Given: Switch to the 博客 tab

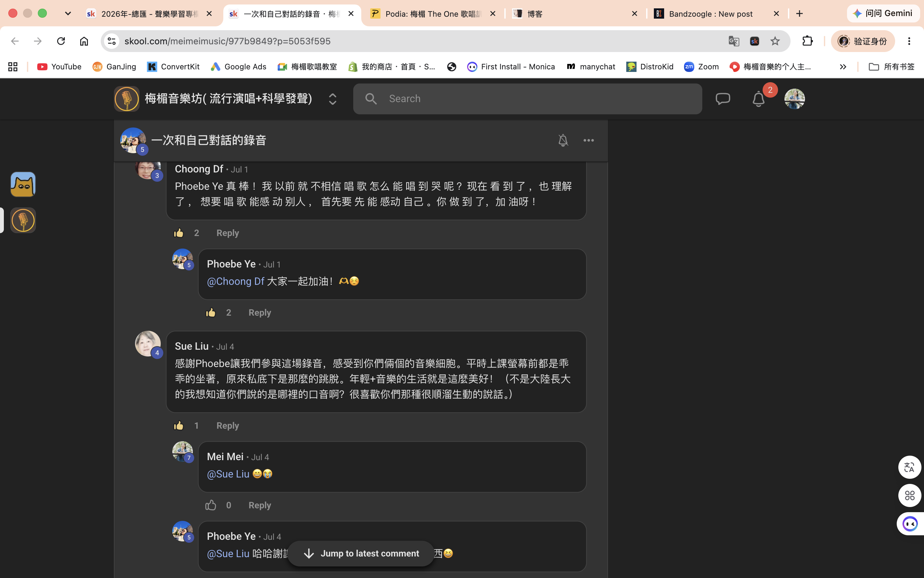Looking at the screenshot, I should (x=575, y=14).
